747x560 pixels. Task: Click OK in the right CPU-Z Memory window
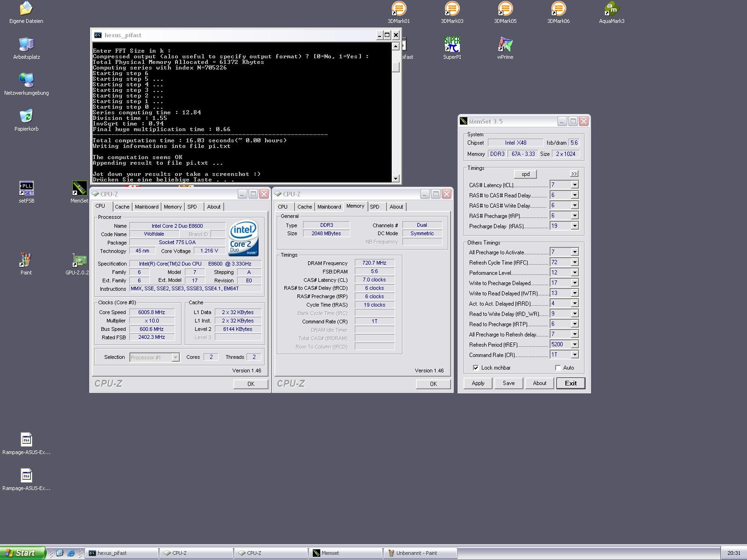pos(433,384)
